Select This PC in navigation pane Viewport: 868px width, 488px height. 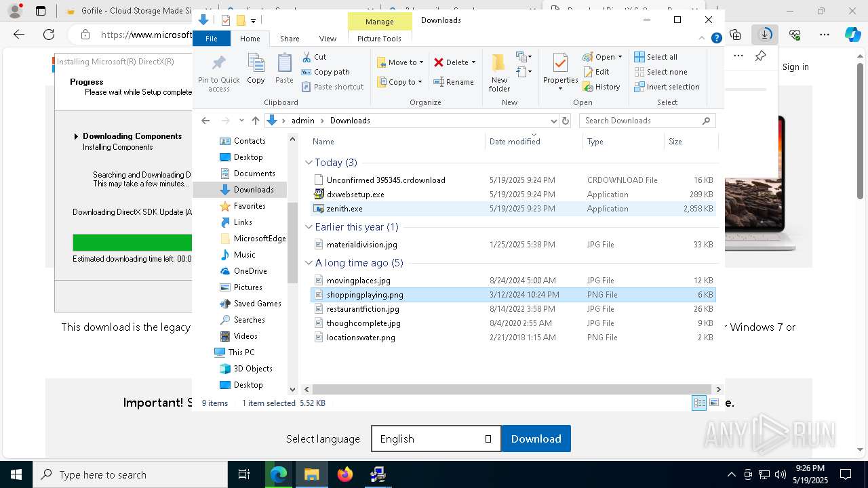(241, 352)
